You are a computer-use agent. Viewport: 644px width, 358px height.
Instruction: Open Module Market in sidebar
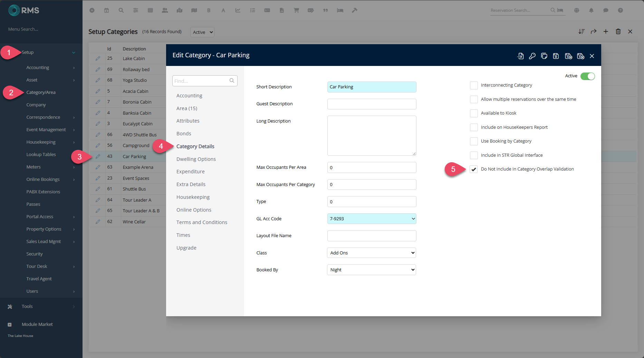pyautogui.click(x=37, y=325)
